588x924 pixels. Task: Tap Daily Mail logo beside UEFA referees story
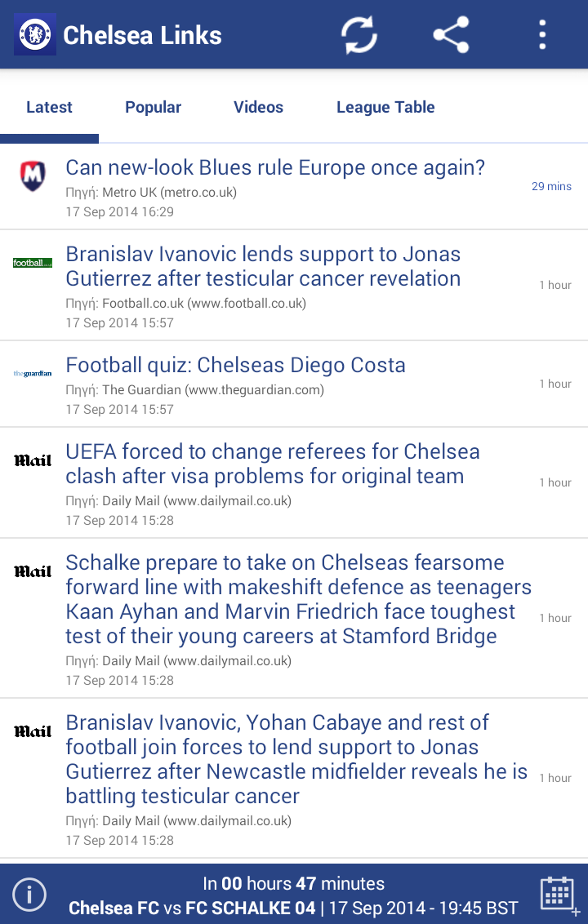[33, 460]
